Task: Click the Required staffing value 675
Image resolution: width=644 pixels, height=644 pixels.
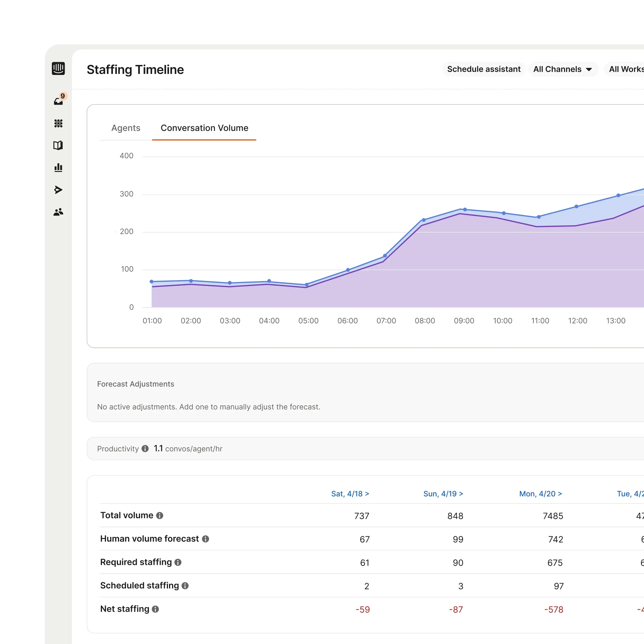Action: (555, 563)
